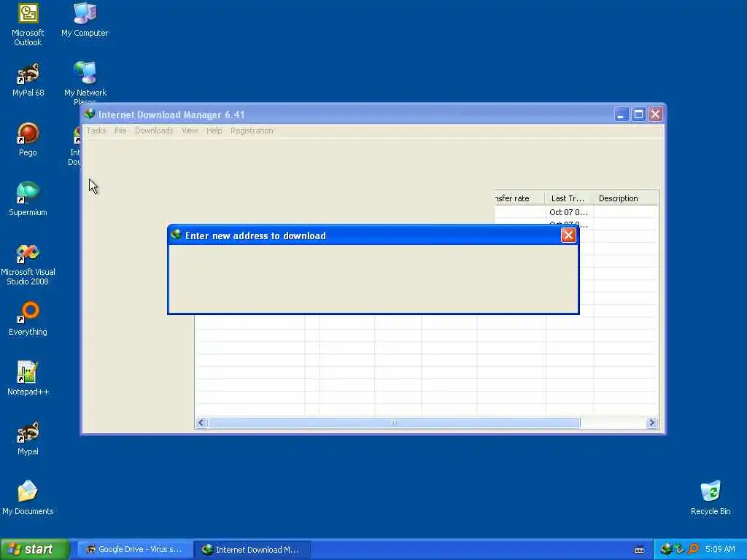
Task: Select the Recycle Bin icon
Action: [711, 498]
